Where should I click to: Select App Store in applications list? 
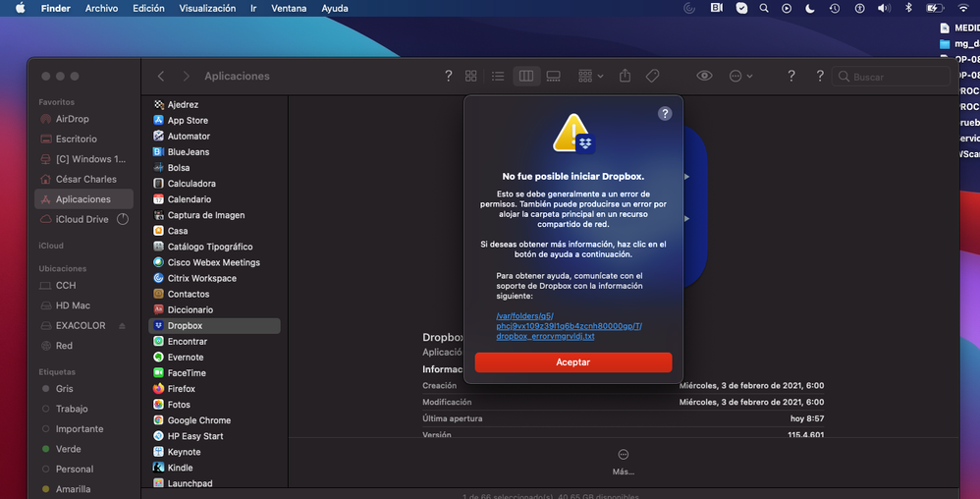click(x=214, y=120)
